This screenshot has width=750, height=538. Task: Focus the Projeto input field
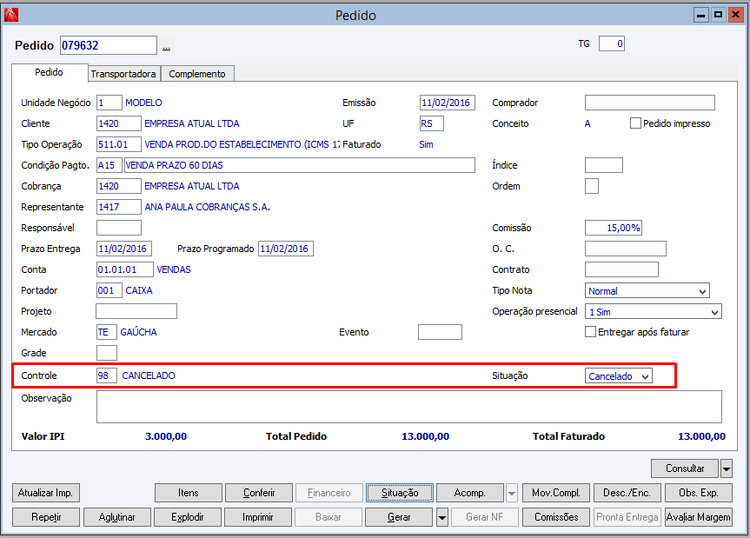(136, 311)
